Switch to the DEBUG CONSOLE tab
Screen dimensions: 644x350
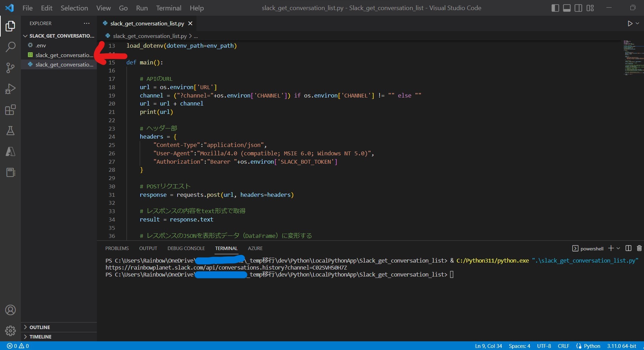[x=186, y=248]
